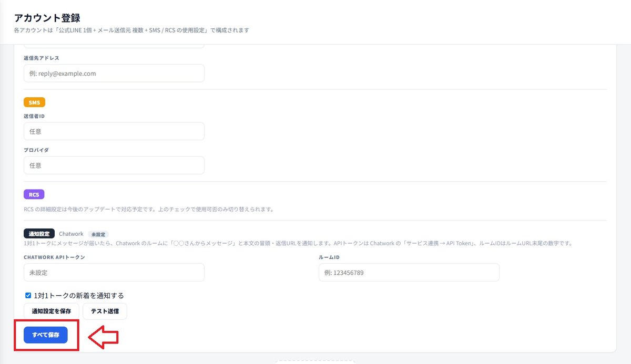Image resolution: width=631 pixels, height=364 pixels.
Task: Click the 返信先アドレス email input field
Action: coord(114,74)
